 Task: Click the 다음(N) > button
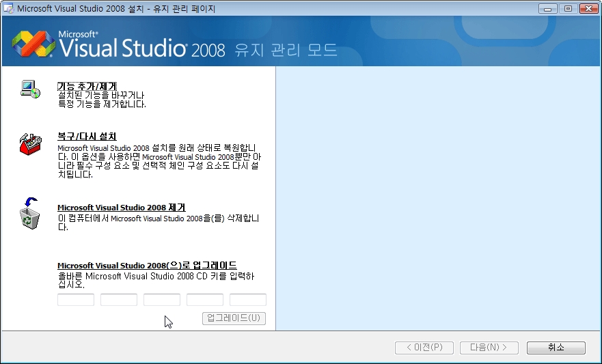[x=489, y=348]
